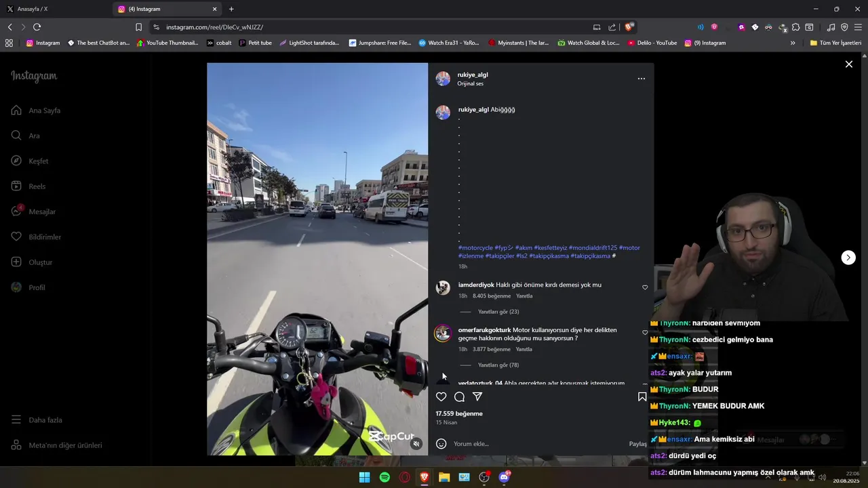Reload the page
The width and height of the screenshot is (868, 488).
coord(37,27)
